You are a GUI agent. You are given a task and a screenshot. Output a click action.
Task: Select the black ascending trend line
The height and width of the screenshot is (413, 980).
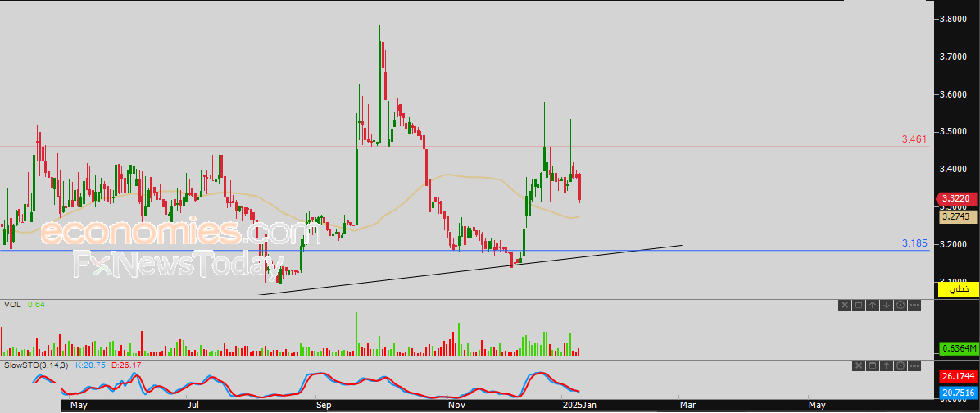click(470, 270)
